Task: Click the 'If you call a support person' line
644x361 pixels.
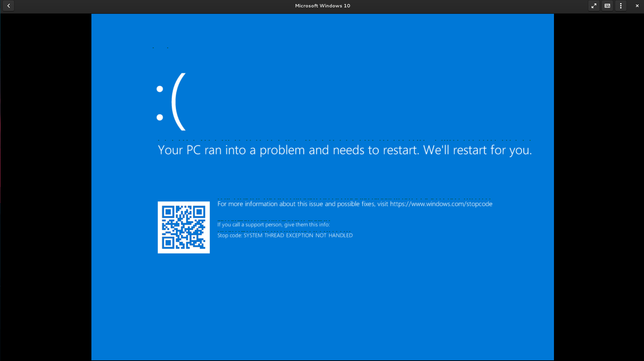Action: pyautogui.click(x=273, y=225)
